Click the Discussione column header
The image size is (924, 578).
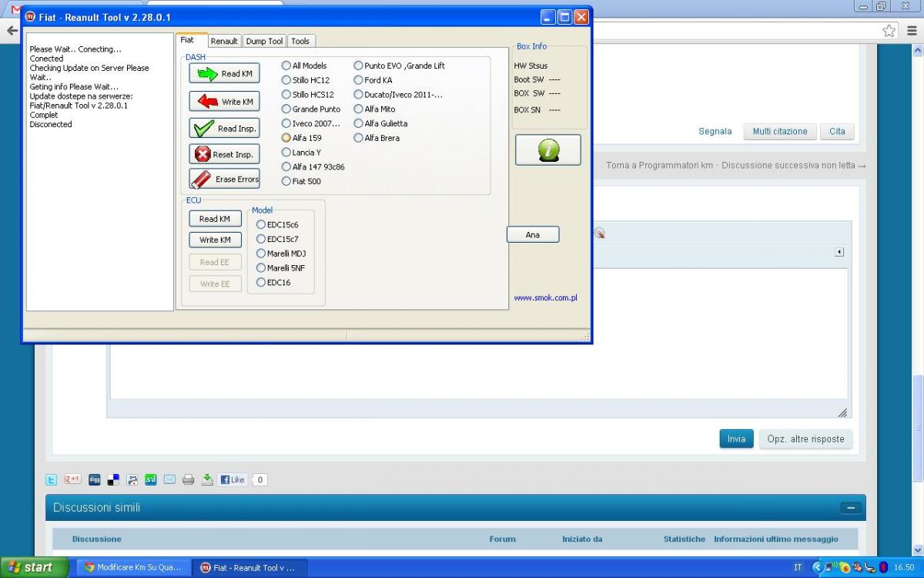(97, 539)
